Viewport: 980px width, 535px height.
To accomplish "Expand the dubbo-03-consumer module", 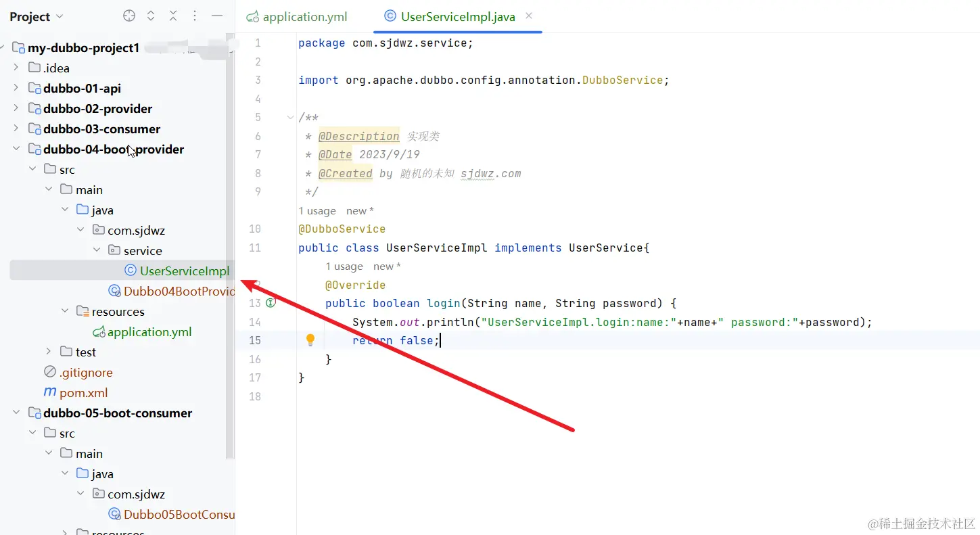I will 16,129.
